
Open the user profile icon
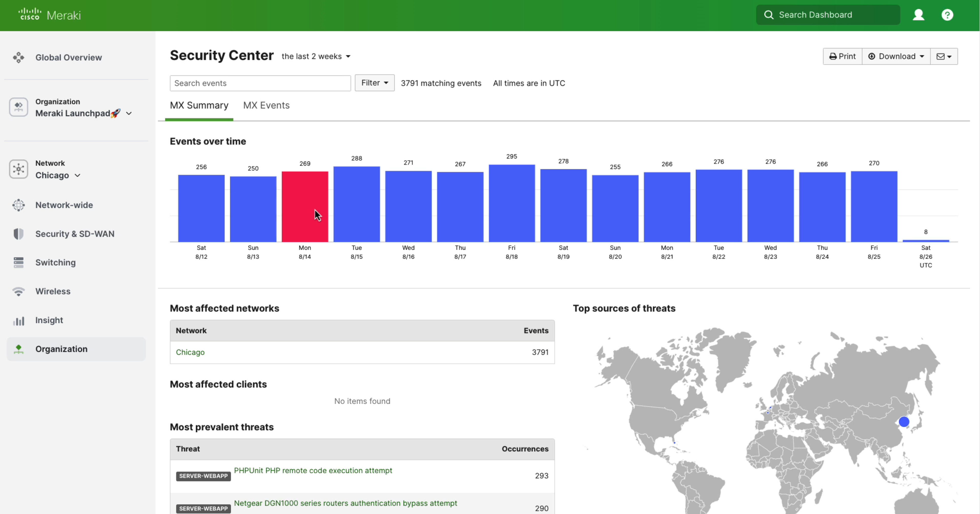[x=918, y=15]
